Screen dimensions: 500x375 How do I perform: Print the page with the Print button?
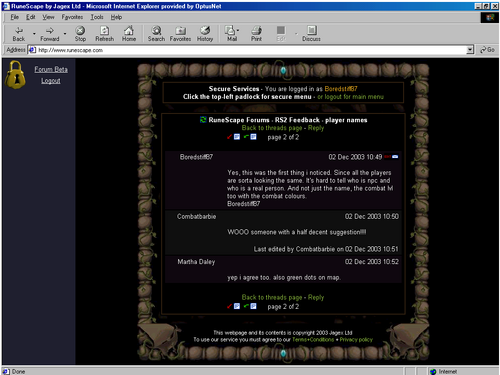pyautogui.click(x=256, y=34)
